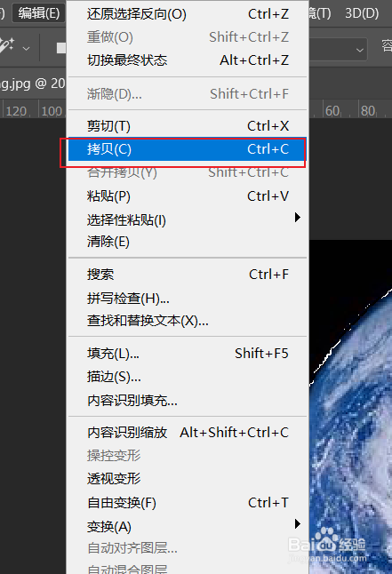
Task: Open 查找和替换文本(X)... dialog
Action: click(x=188, y=321)
